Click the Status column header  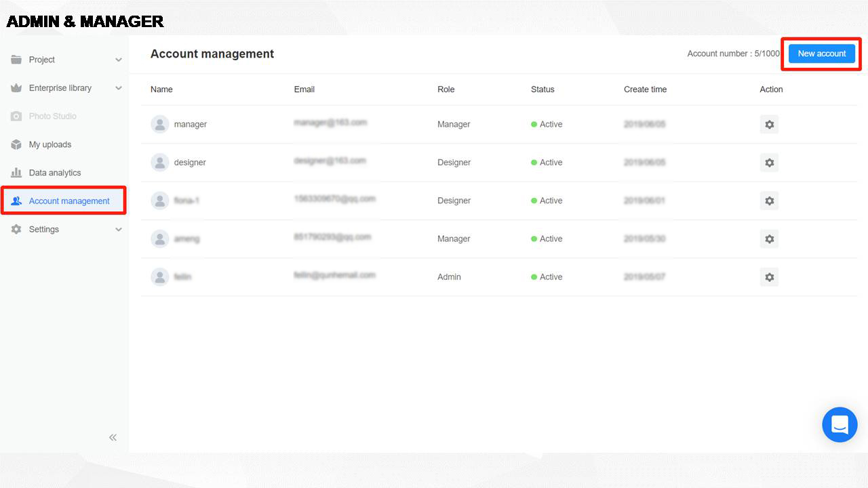click(x=542, y=89)
